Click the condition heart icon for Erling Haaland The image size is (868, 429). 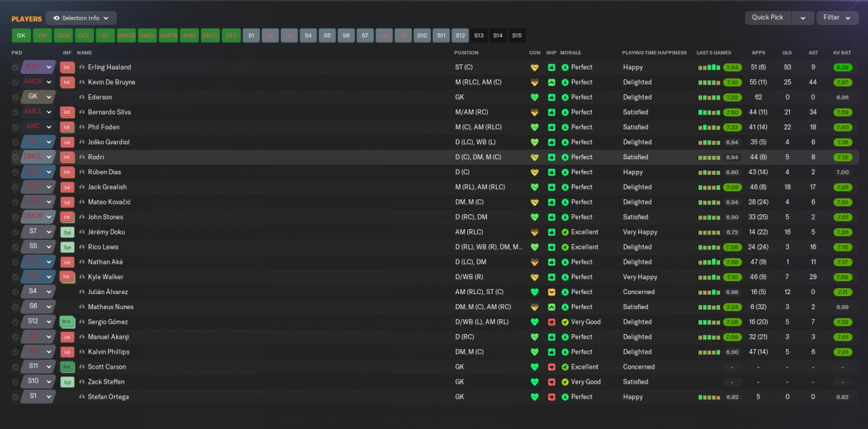[534, 67]
